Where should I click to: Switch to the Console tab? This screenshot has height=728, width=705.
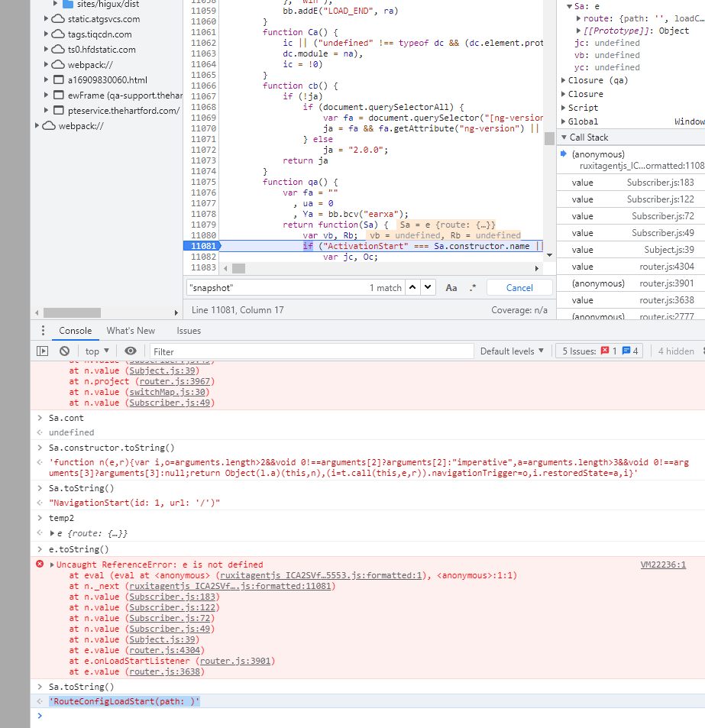(75, 331)
